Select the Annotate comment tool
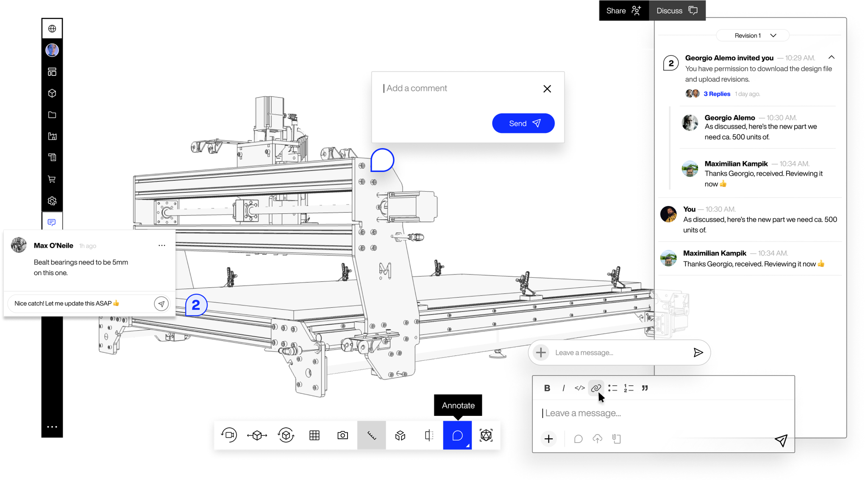 [x=457, y=435]
